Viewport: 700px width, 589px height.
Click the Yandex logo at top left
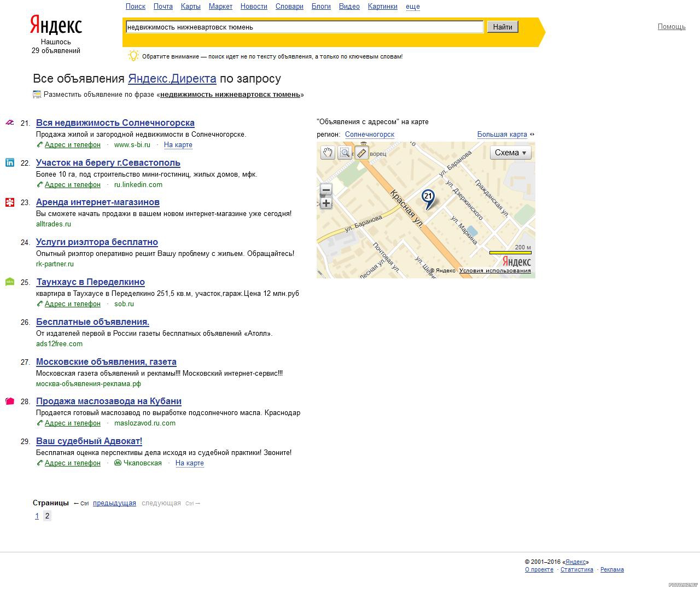[x=56, y=25]
